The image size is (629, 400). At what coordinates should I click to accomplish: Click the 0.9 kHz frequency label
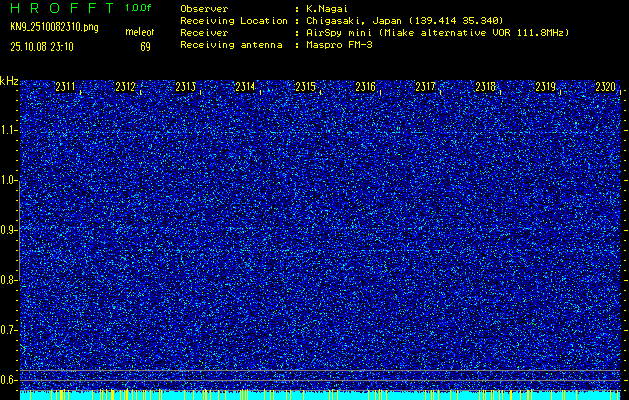click(x=9, y=229)
